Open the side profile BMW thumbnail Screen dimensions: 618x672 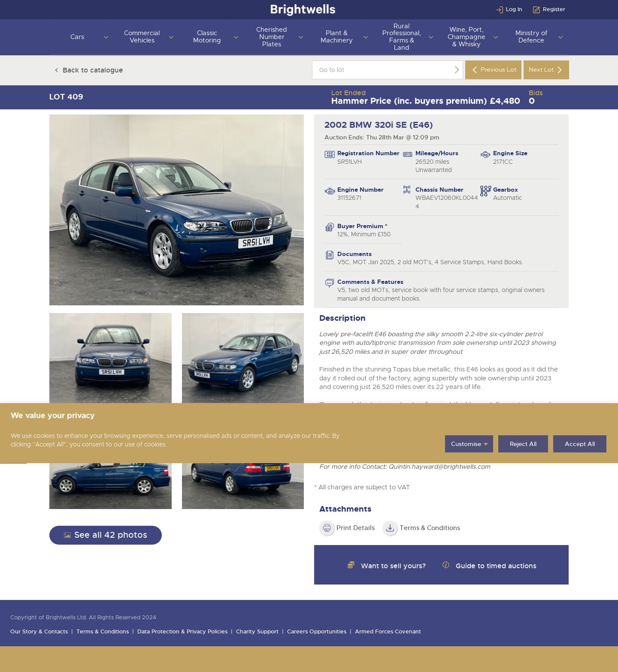tap(110, 486)
